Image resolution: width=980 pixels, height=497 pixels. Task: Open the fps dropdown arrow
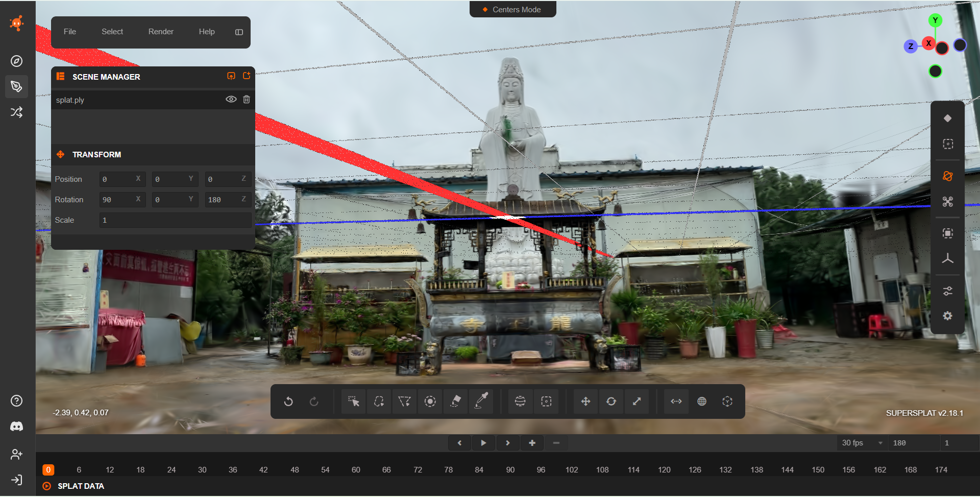click(x=880, y=443)
